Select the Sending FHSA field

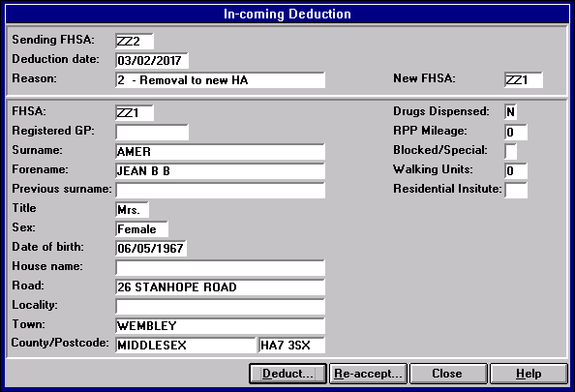point(135,41)
